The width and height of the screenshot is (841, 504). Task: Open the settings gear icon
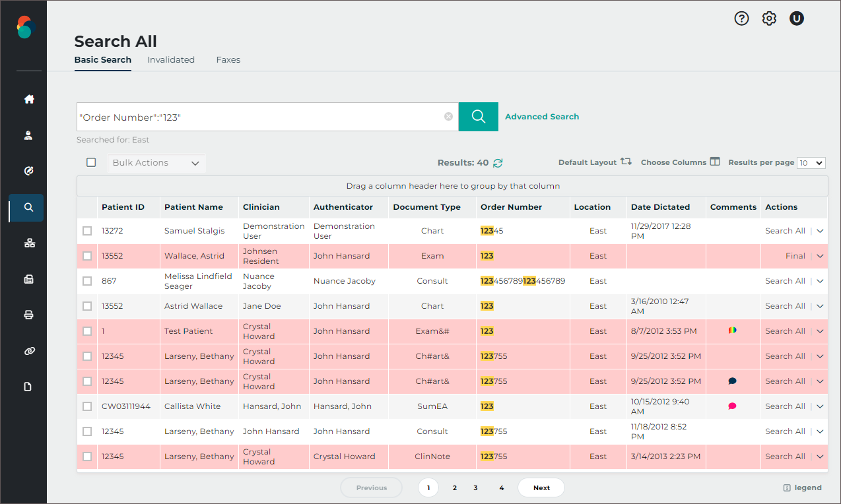coord(769,18)
